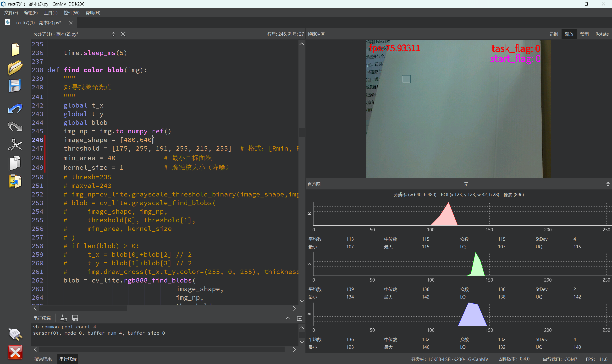Toggle the 缩放 zoom button
612x364 pixels.
point(569,34)
